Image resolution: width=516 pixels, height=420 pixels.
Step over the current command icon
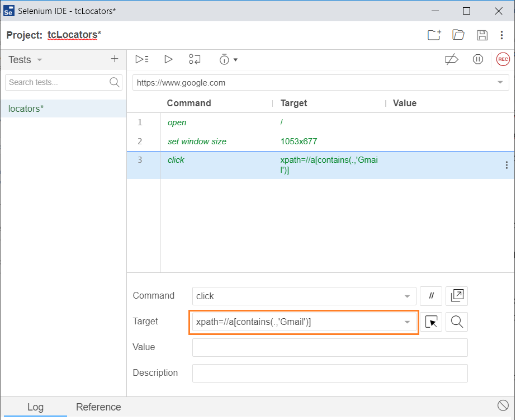point(195,59)
